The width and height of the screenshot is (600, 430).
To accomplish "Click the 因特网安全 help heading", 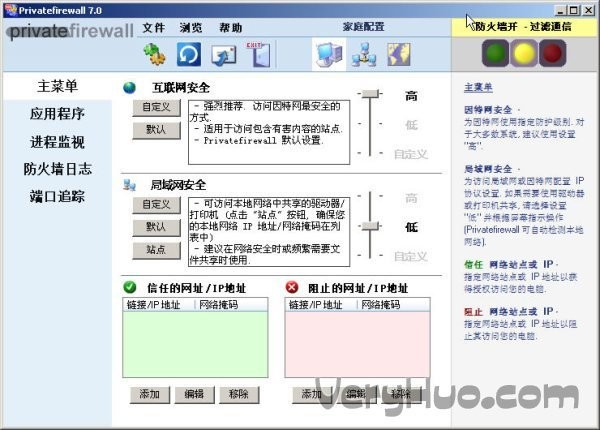I will click(x=488, y=110).
